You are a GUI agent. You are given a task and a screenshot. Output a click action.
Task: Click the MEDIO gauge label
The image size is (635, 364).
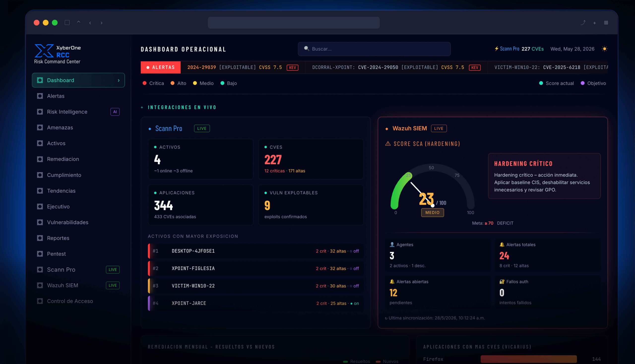pos(432,212)
